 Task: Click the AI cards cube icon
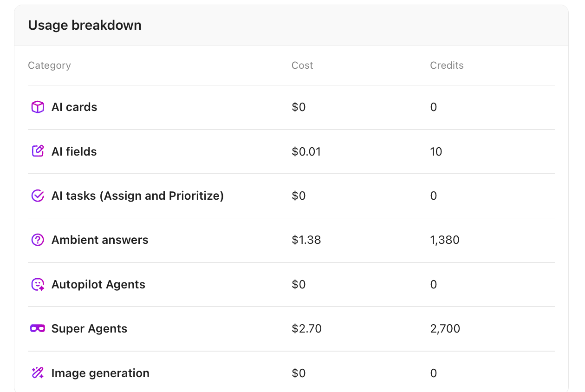[37, 107]
